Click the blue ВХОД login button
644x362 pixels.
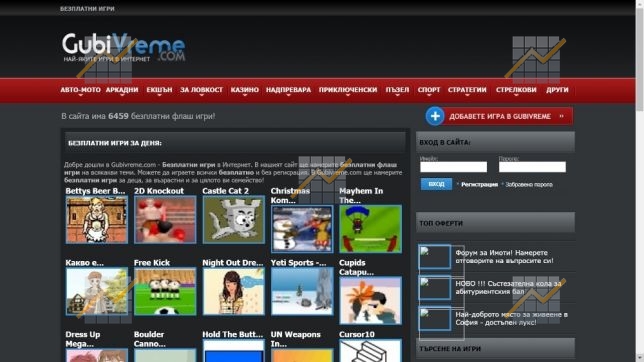436,184
